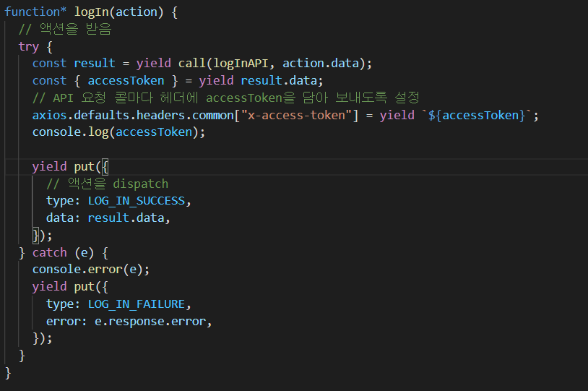Click LOG_IN_FAILURE constant
This screenshot has width=588, height=391.
(137, 304)
